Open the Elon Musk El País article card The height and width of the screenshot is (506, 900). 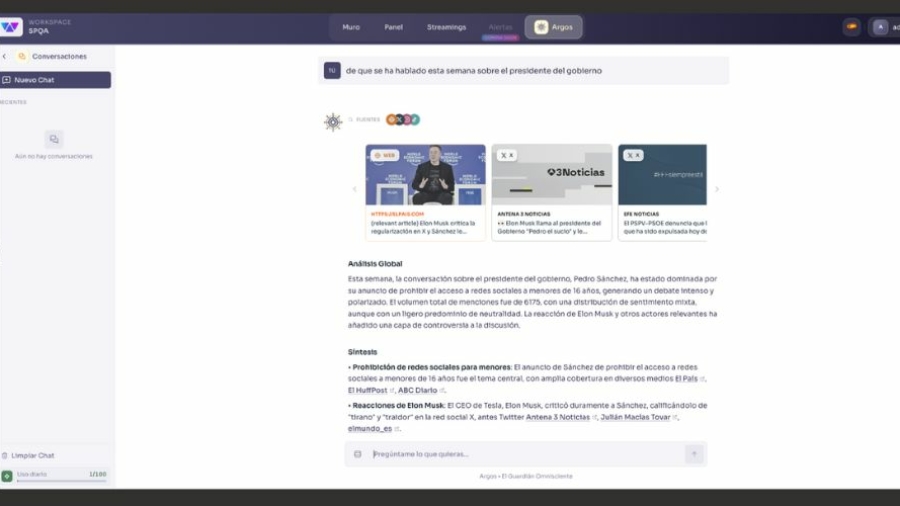[x=425, y=192]
